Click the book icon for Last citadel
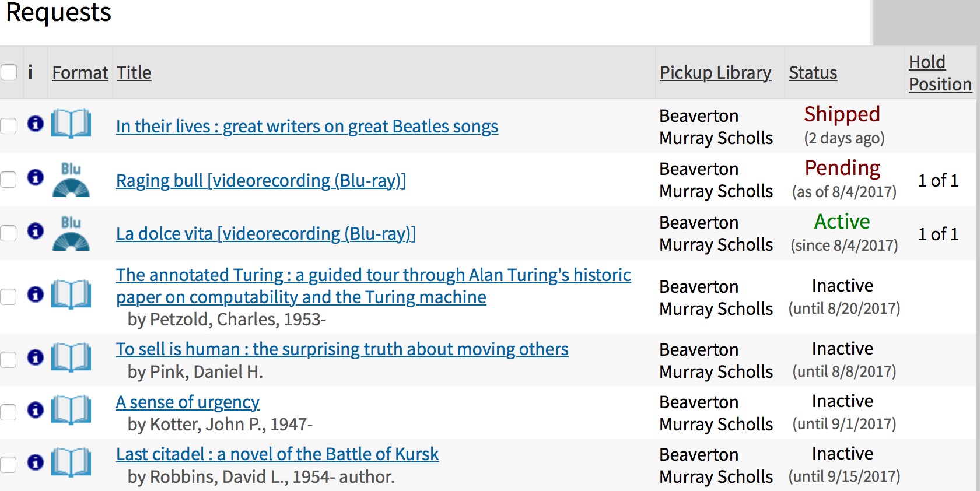 click(x=71, y=462)
